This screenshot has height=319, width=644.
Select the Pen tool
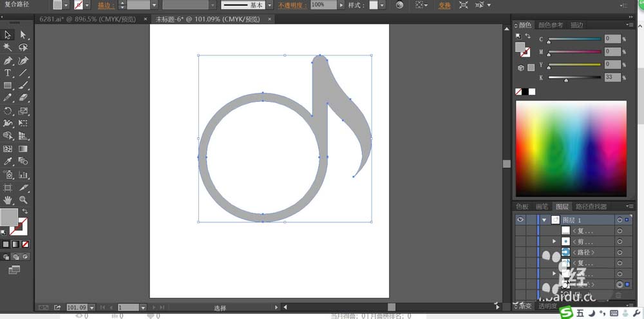pyautogui.click(x=8, y=61)
